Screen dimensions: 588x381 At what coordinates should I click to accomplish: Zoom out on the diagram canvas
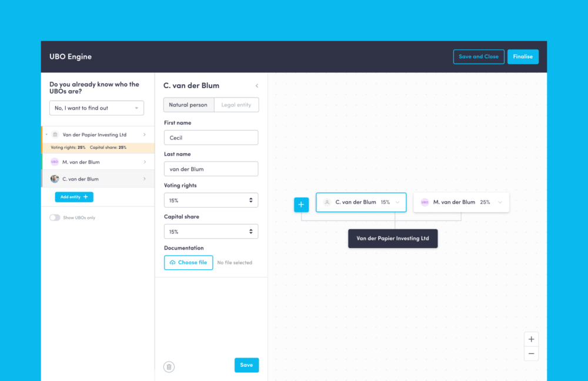click(x=531, y=353)
